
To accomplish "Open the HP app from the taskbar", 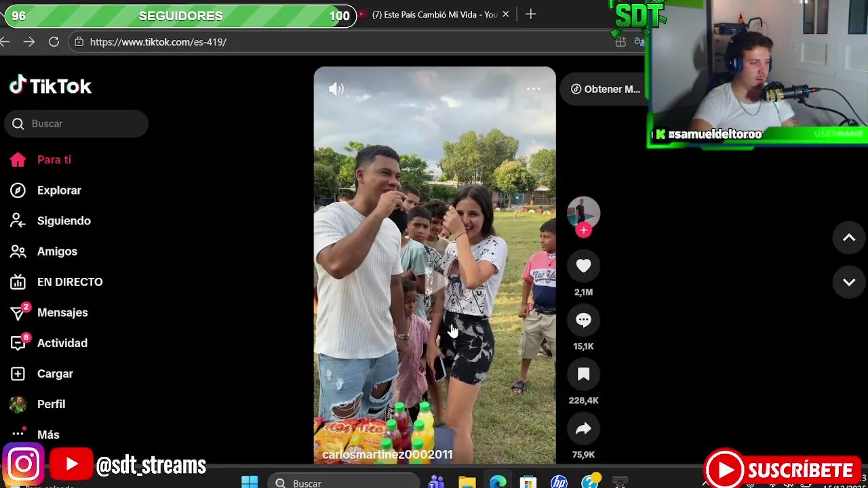I will tap(559, 482).
